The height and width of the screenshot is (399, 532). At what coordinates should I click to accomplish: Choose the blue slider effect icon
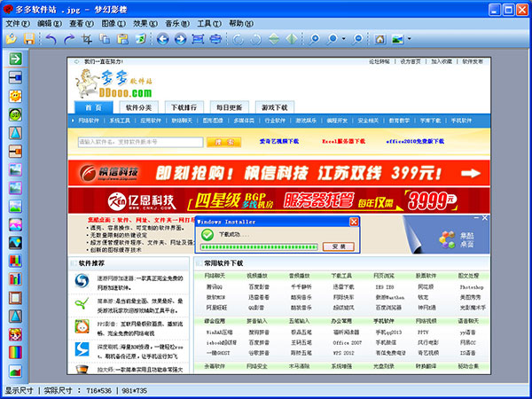(x=15, y=78)
